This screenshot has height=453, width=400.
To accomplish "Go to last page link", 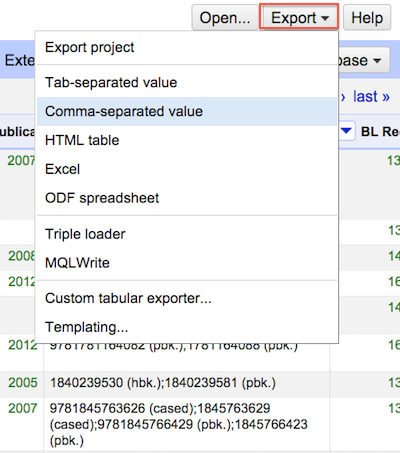I will click(371, 97).
